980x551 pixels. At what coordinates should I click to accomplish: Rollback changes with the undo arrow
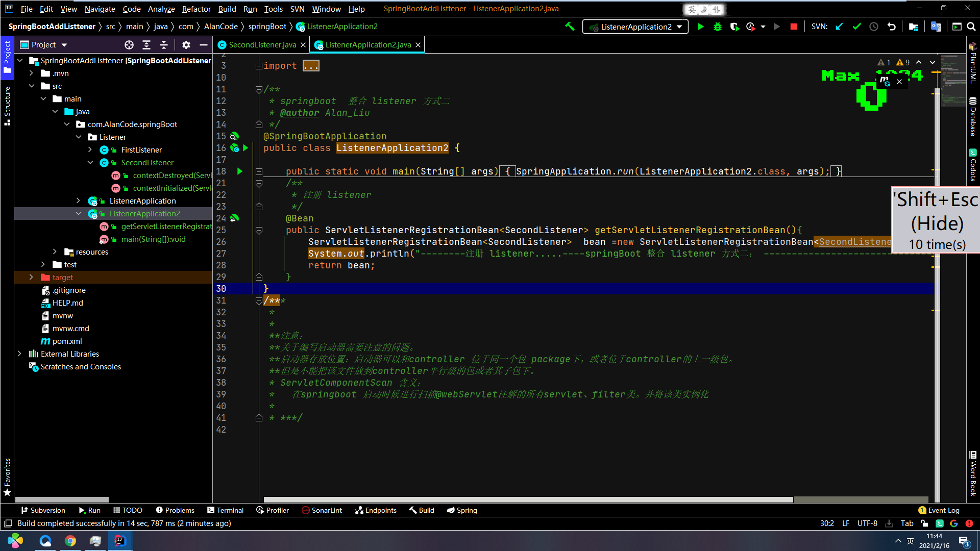coord(892,27)
